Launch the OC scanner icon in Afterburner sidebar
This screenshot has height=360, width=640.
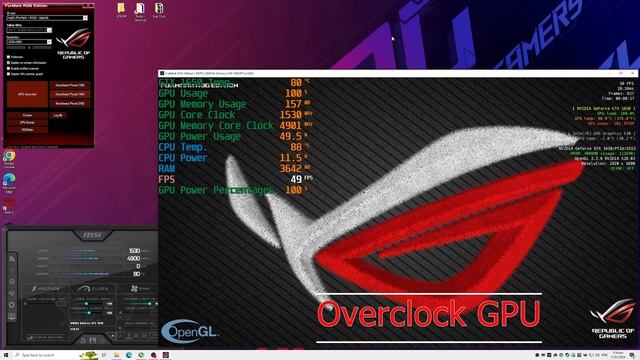point(12,293)
